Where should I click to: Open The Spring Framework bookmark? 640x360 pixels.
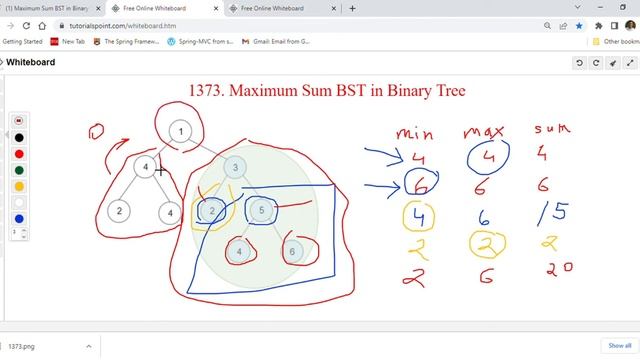(x=126, y=42)
